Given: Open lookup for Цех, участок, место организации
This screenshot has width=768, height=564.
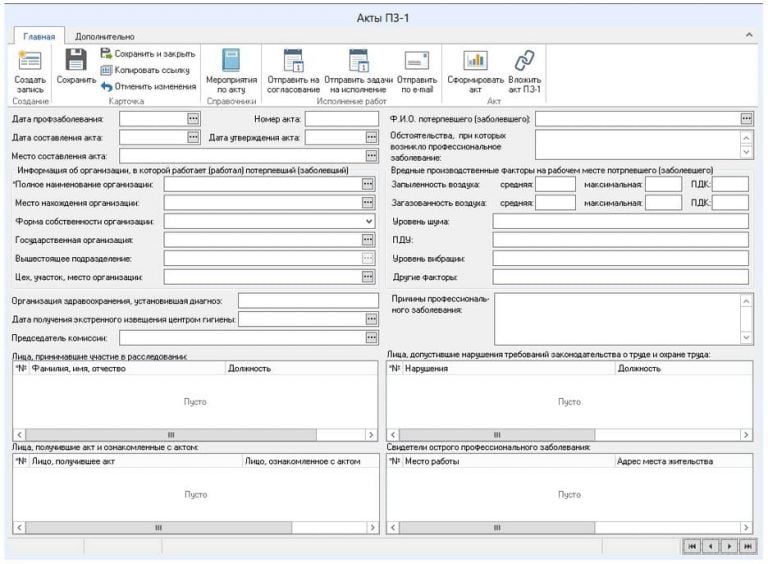Looking at the screenshot, I should click(368, 277).
